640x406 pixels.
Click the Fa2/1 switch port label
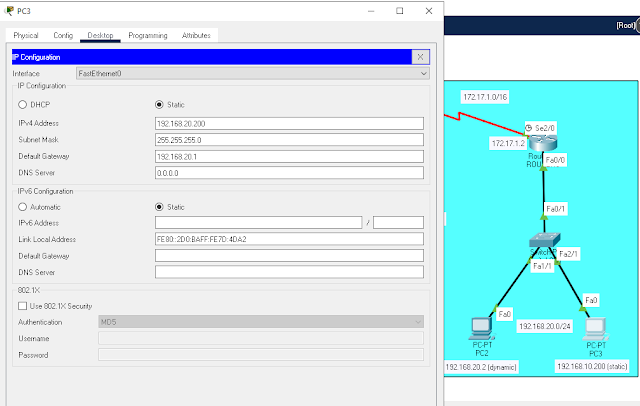(569, 254)
